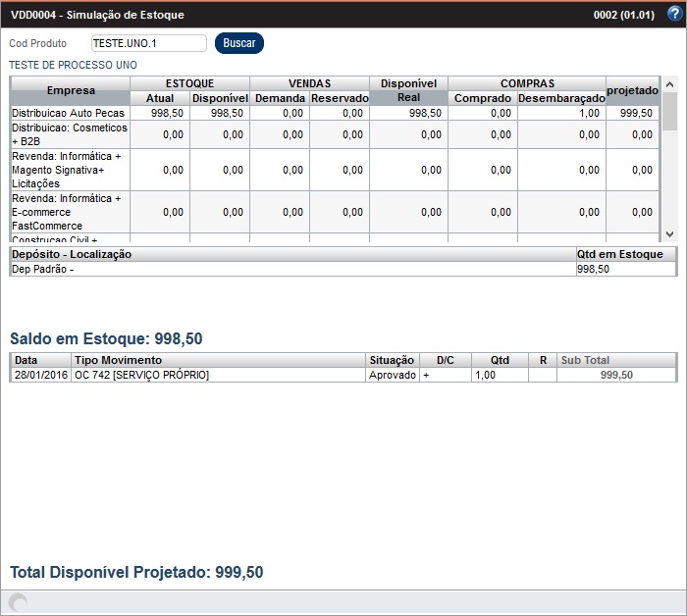Click the loading spinner icon in status bar
This screenshot has width=687, height=616.
click(x=18, y=603)
